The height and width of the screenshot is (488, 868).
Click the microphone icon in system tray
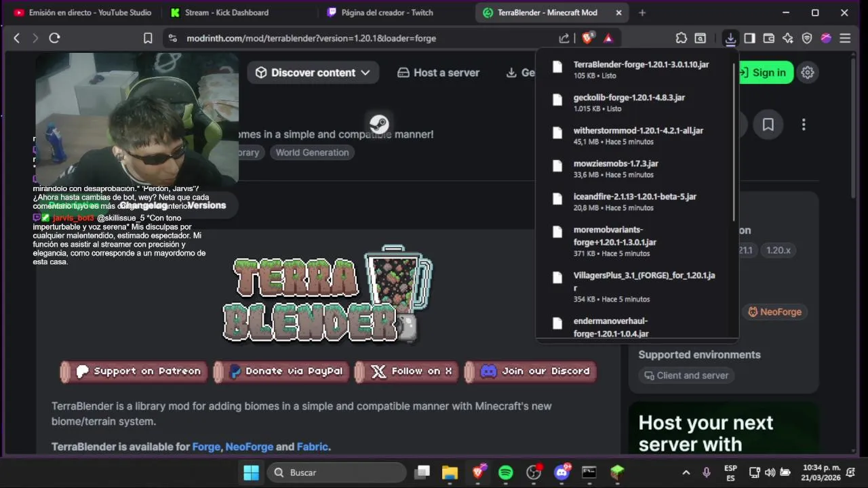[x=707, y=472]
